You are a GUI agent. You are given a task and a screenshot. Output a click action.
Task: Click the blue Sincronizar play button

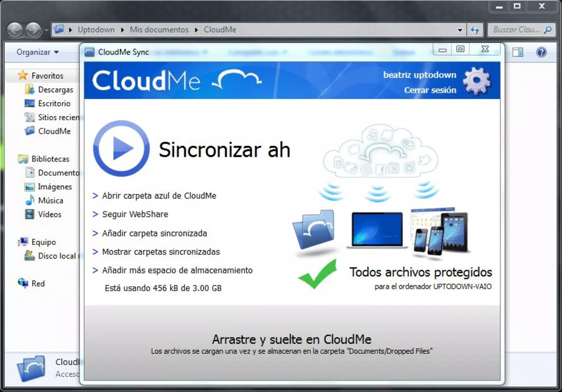(x=121, y=148)
